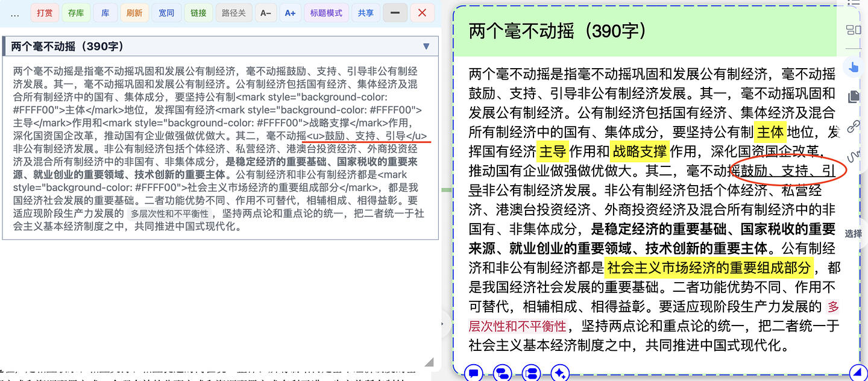This screenshot has width=868, height=381.
Task: Select the layout icon in right sidebar
Action: (x=854, y=30)
